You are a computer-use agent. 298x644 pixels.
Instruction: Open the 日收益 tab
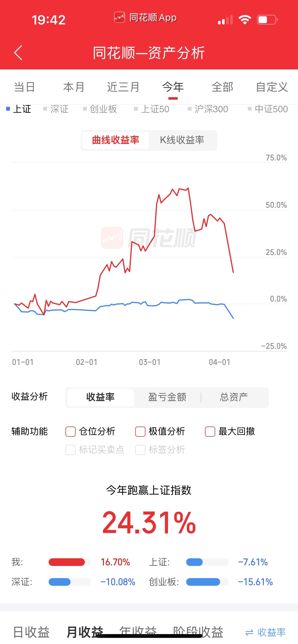[31, 632]
